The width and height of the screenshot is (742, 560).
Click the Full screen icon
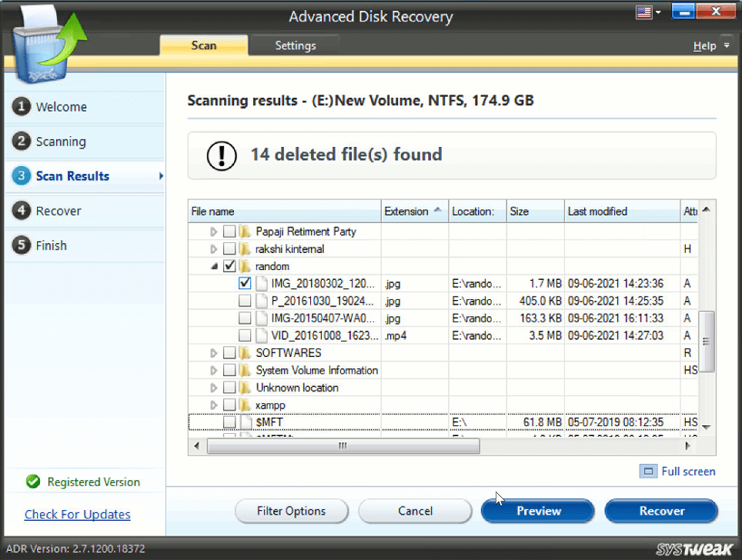647,471
